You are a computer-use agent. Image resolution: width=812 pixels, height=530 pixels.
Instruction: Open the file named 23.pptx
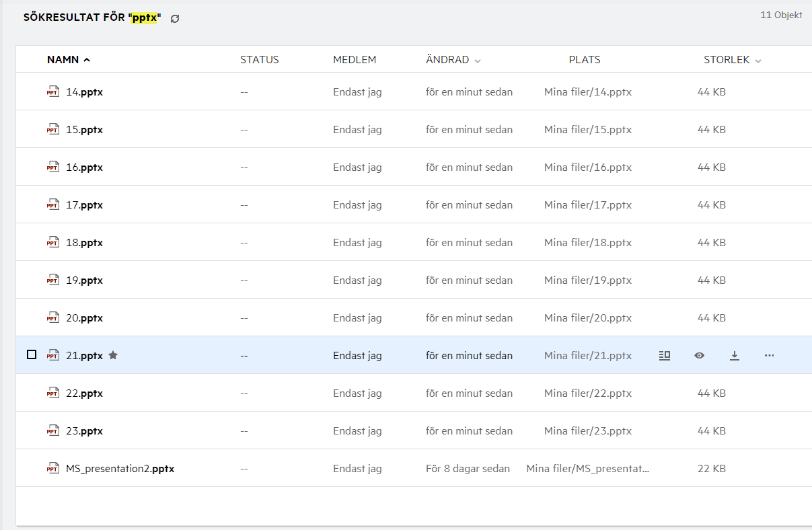84,431
